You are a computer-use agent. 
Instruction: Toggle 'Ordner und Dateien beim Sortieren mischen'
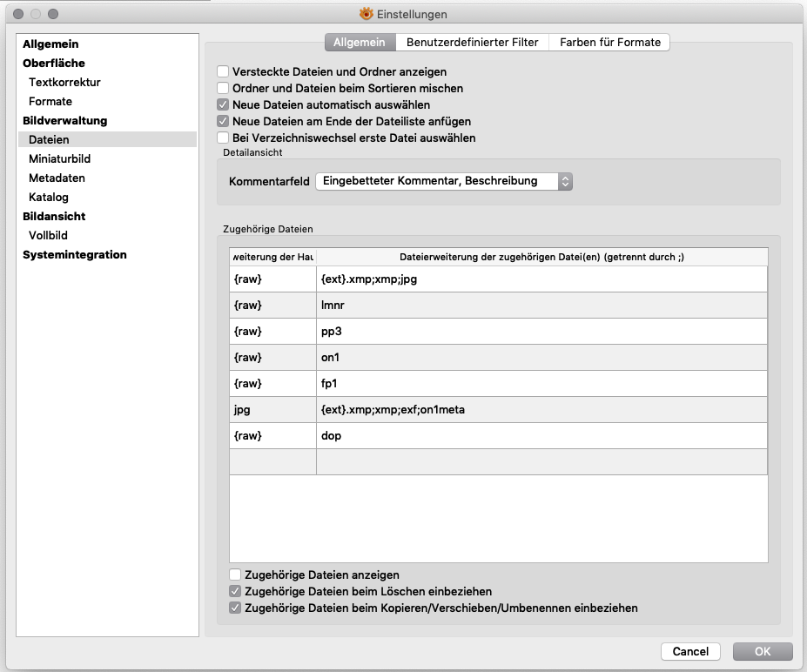[224, 89]
